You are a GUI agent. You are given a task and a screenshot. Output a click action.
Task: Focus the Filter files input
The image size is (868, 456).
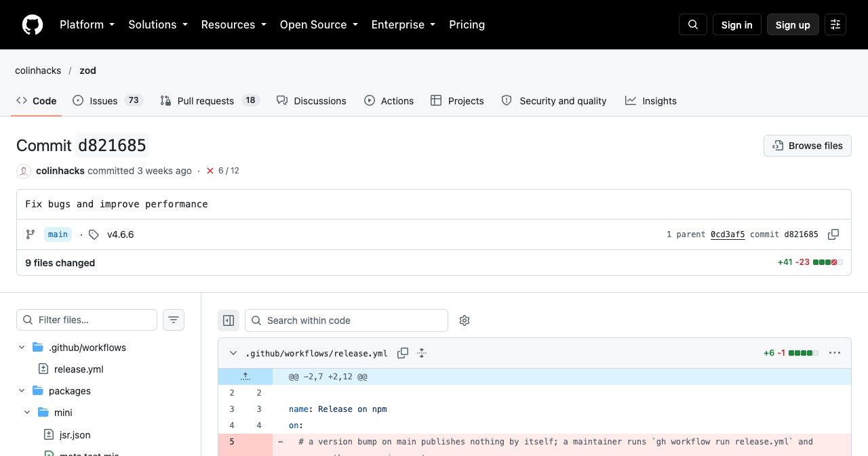87,320
